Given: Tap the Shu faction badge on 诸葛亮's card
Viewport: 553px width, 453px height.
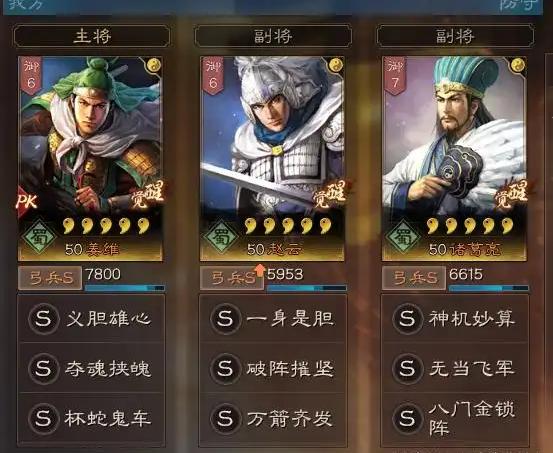Looking at the screenshot, I should click(x=403, y=236).
